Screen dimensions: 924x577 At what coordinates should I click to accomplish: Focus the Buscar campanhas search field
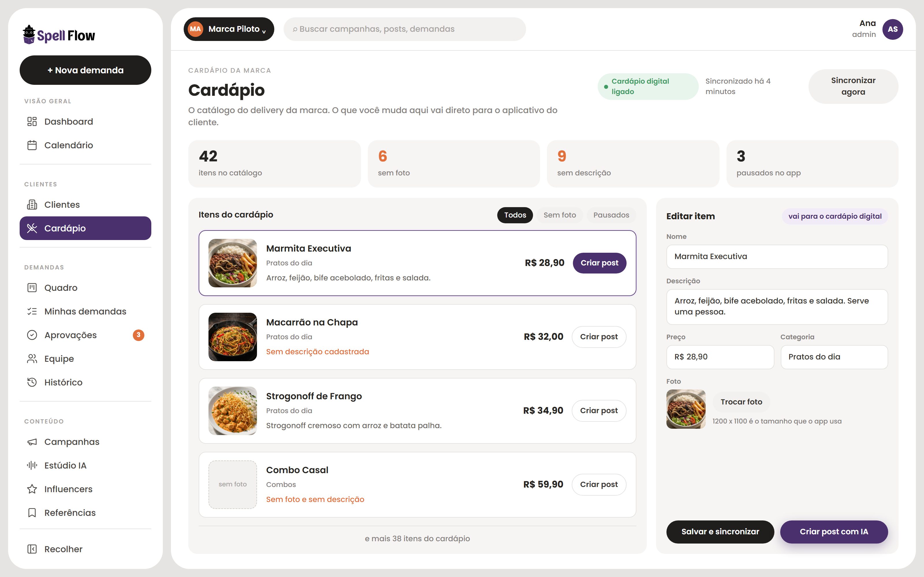(x=404, y=29)
